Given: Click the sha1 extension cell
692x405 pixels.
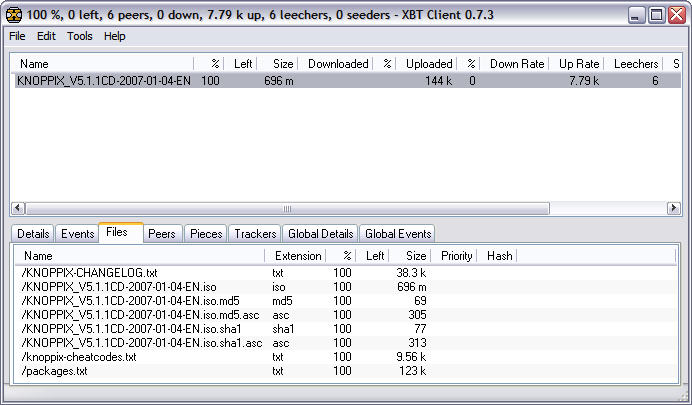Looking at the screenshot, I should click(283, 329).
